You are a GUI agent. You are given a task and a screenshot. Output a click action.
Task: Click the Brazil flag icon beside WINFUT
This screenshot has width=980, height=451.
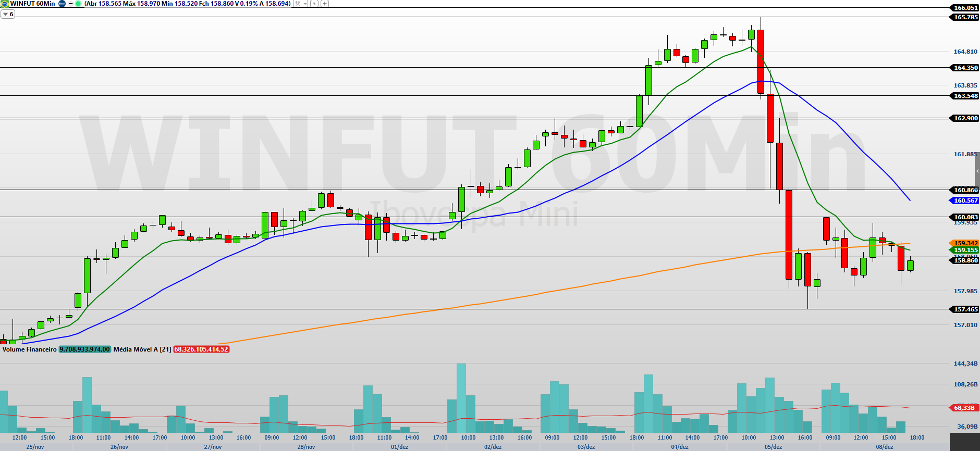click(5, 4)
